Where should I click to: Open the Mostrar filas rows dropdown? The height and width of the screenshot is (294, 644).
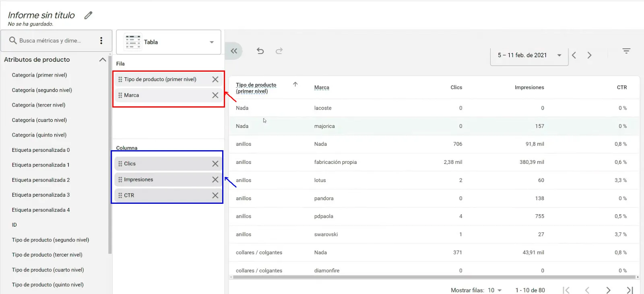pyautogui.click(x=495, y=290)
